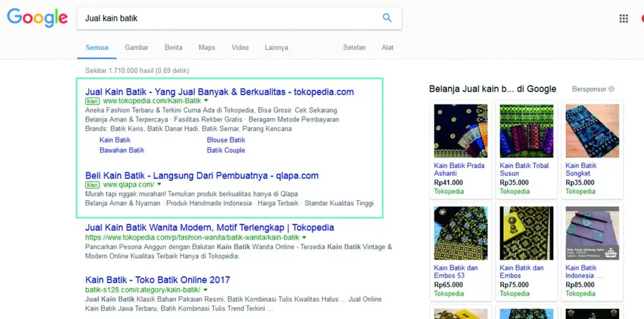Click the Batik Couple sitelink
This screenshot has width=644, height=319.
226,150
